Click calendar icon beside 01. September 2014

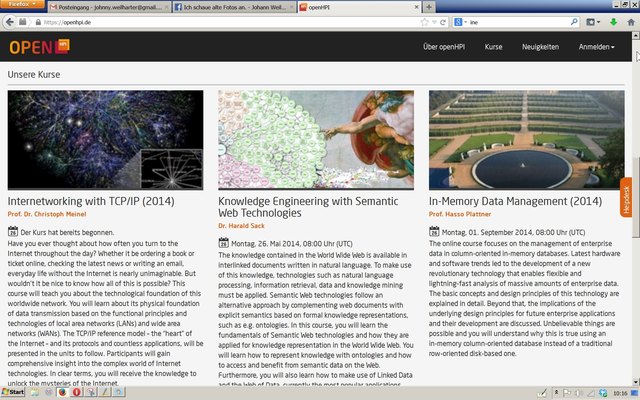(434, 231)
